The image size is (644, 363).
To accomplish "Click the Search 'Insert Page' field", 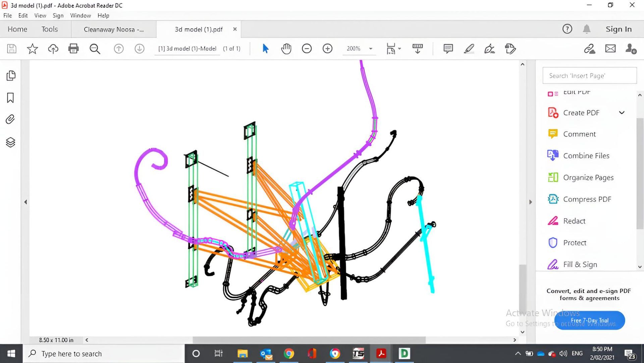I will point(589,76).
